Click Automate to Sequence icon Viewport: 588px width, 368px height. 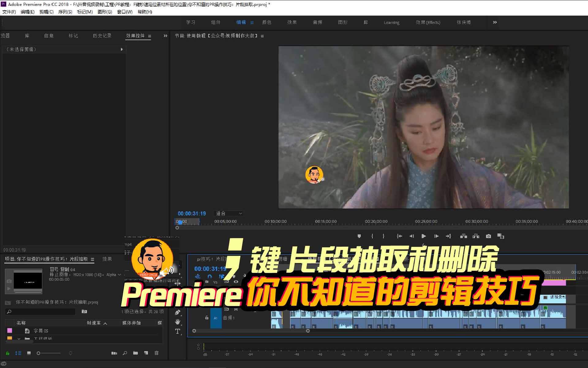[114, 353]
